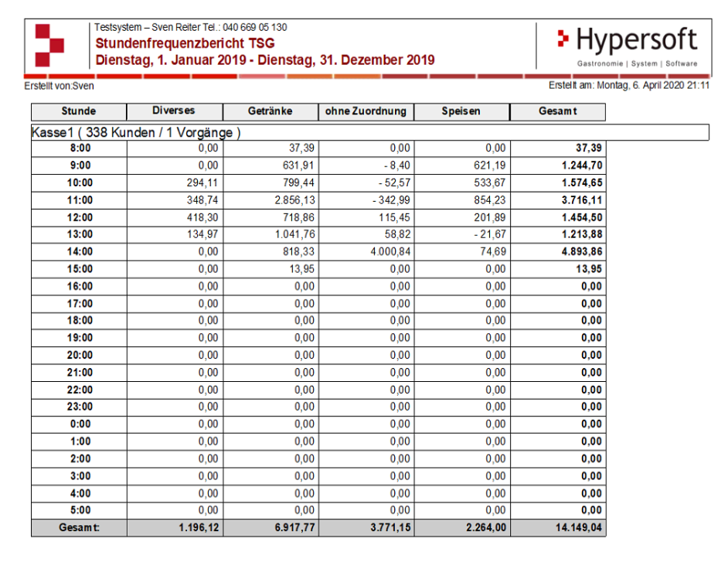
Task: Click the red checkered logo on the left
Action: [49, 46]
